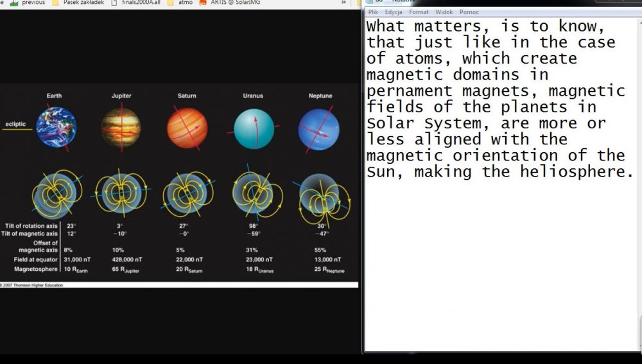Click the Jupiter planet image
Screen dimensions: 642x364
coord(121,128)
